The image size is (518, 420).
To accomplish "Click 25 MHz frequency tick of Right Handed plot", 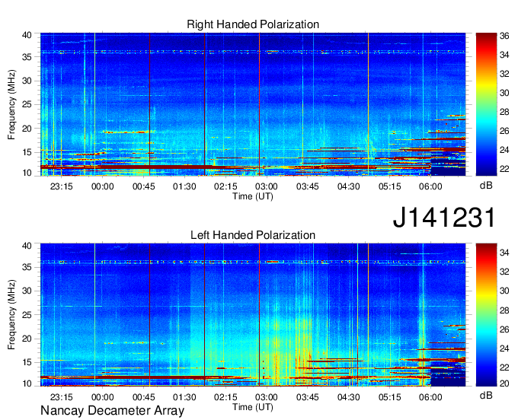I will [27, 104].
